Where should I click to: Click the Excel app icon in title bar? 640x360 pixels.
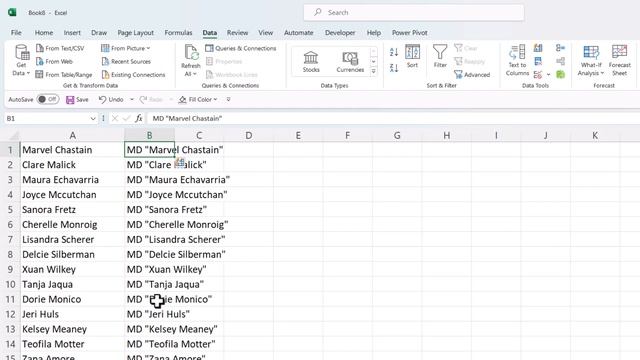(12, 13)
